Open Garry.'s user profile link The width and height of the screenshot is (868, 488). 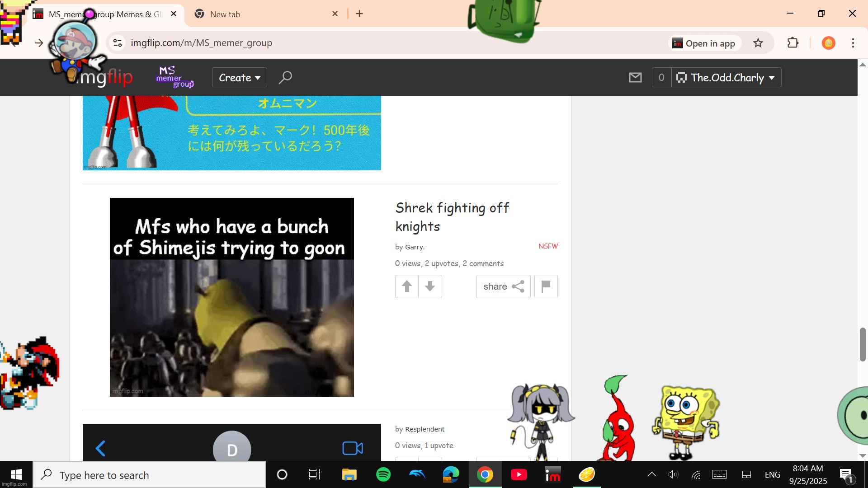415,247
